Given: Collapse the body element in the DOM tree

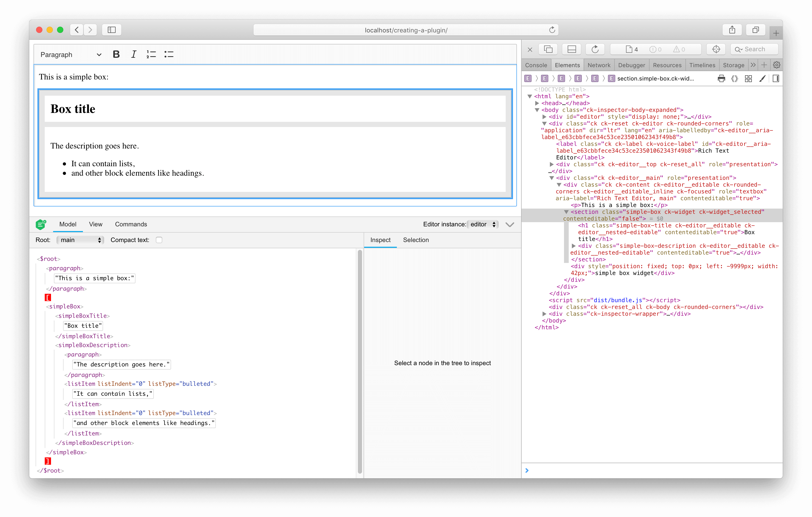Looking at the screenshot, I should click(537, 110).
